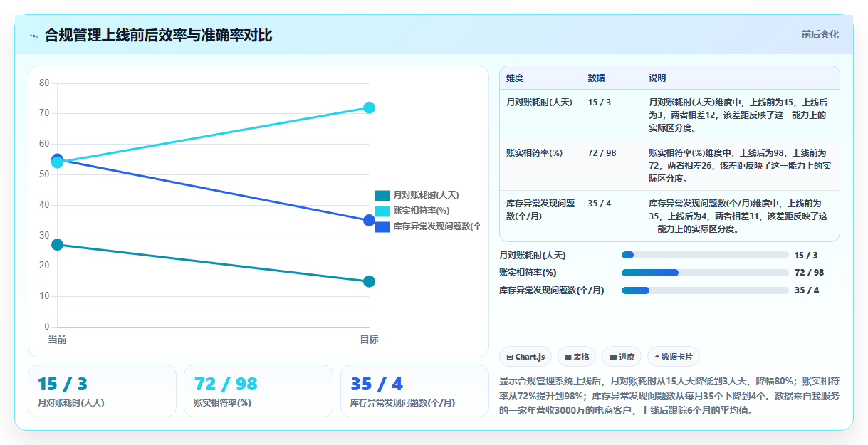Click the 账实相符率 data point at 目标
The image size is (868, 445).
click(x=369, y=108)
